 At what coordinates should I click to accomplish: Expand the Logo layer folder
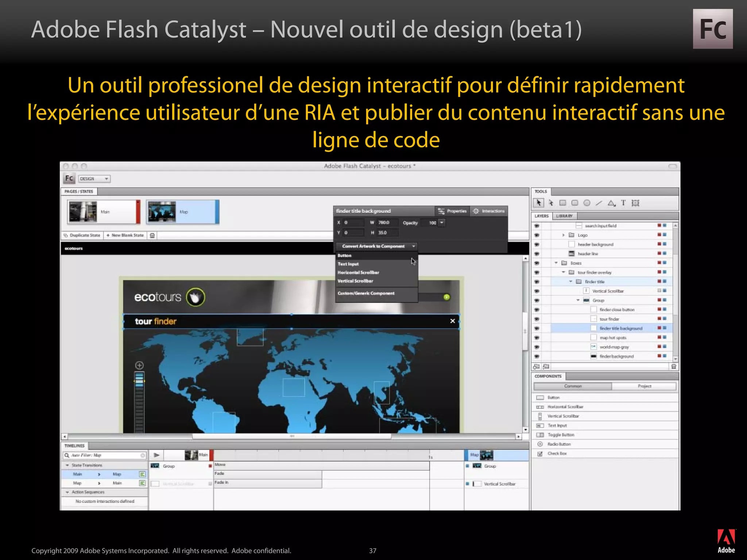point(563,235)
